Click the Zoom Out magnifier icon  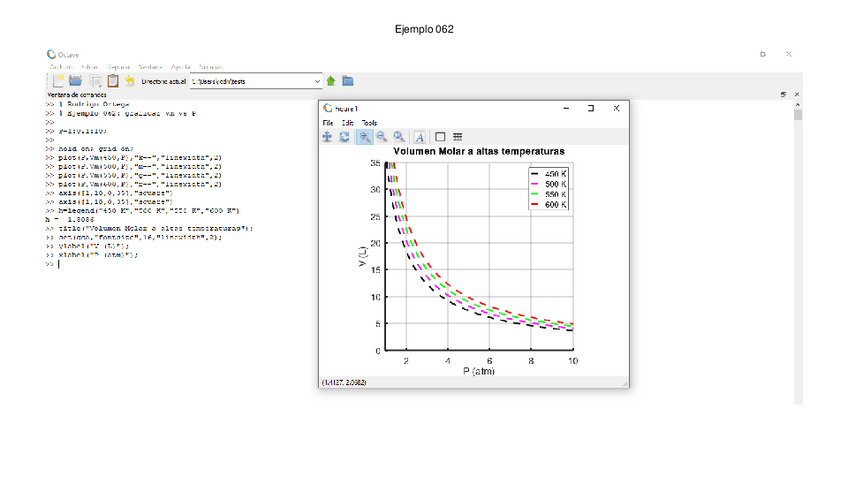382,137
